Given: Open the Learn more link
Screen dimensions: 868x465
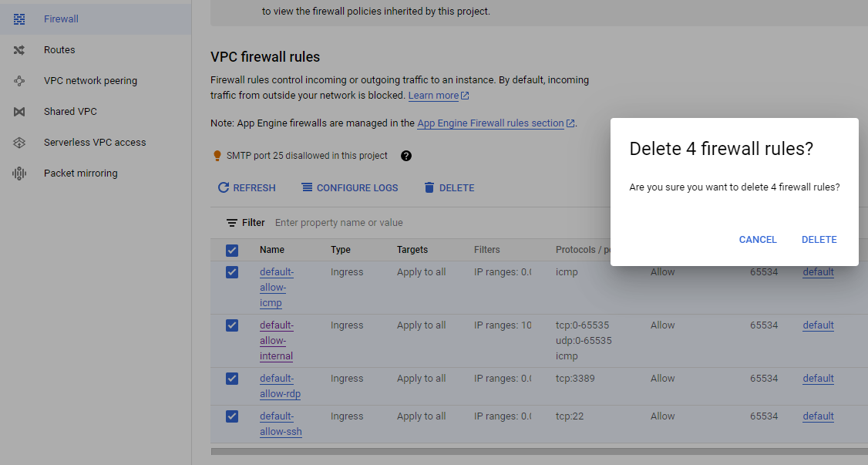Looking at the screenshot, I should click(x=432, y=95).
